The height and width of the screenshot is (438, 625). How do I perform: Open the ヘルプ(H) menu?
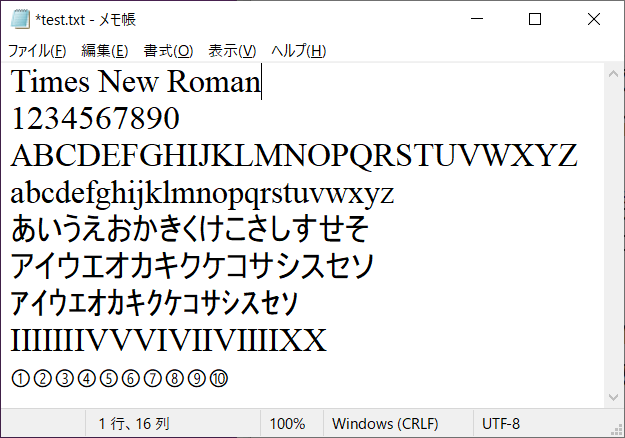(x=299, y=51)
